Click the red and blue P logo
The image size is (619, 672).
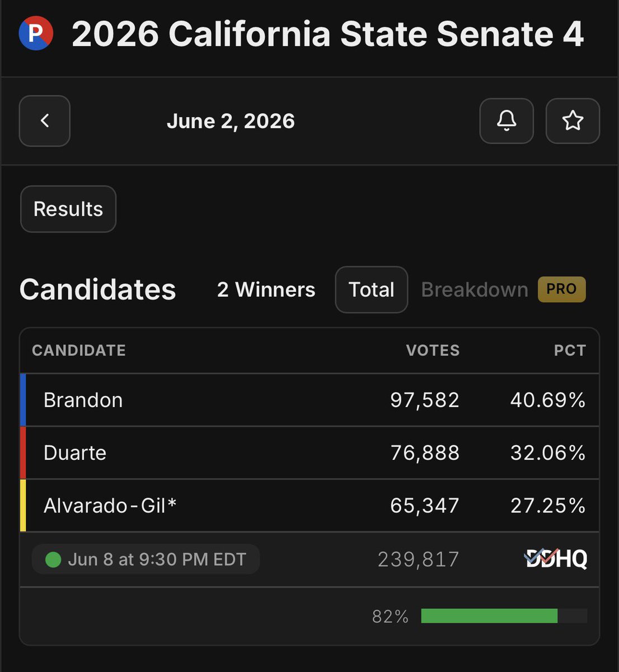click(36, 34)
